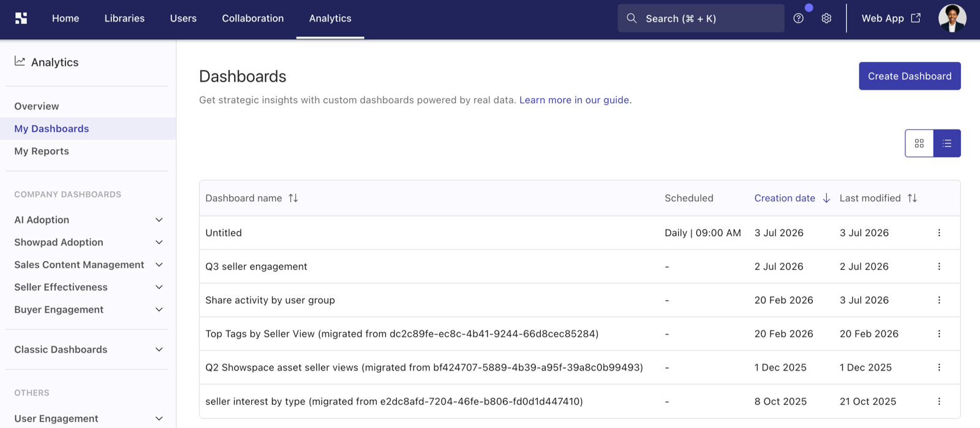The image size is (980, 428).
Task: Click the Create Dashboard button
Action: tap(910, 76)
